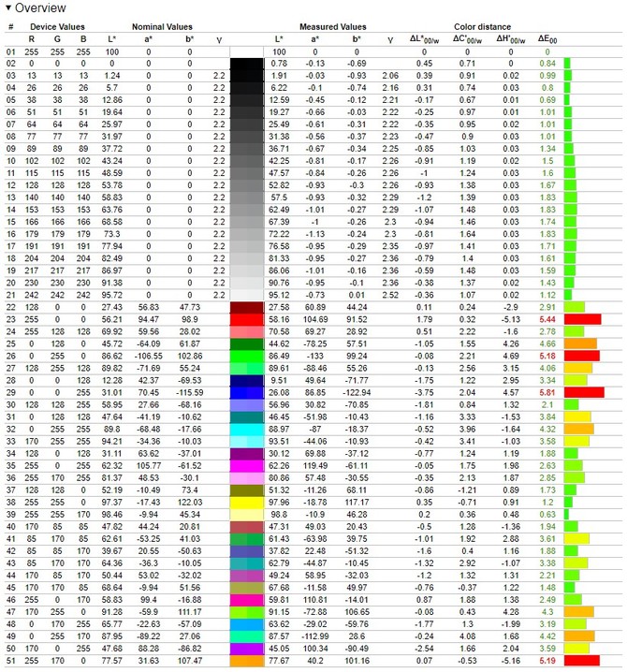Select the cyan swatch in row 32
Image resolution: width=627 pixels, height=672 pixels.
247,430
